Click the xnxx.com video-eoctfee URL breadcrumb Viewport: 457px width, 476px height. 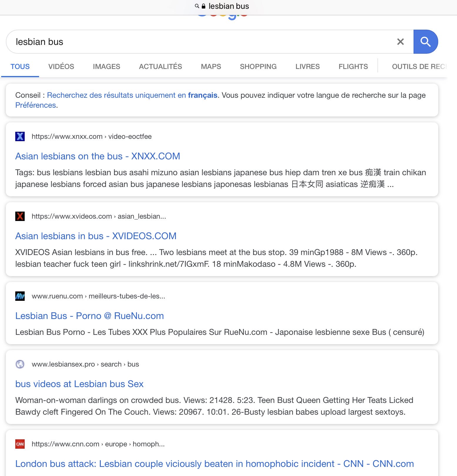92,136
